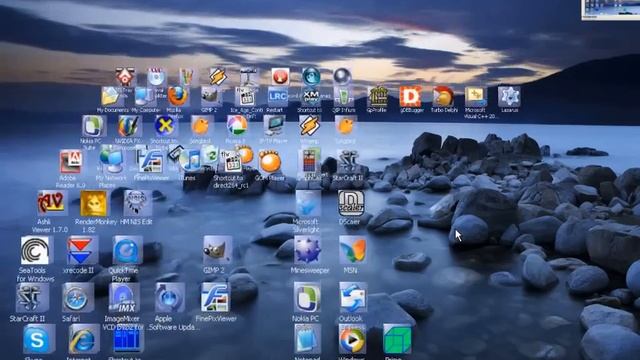Open Turbo Delphi helmet icon
This screenshot has width=640, height=360.
(444, 97)
